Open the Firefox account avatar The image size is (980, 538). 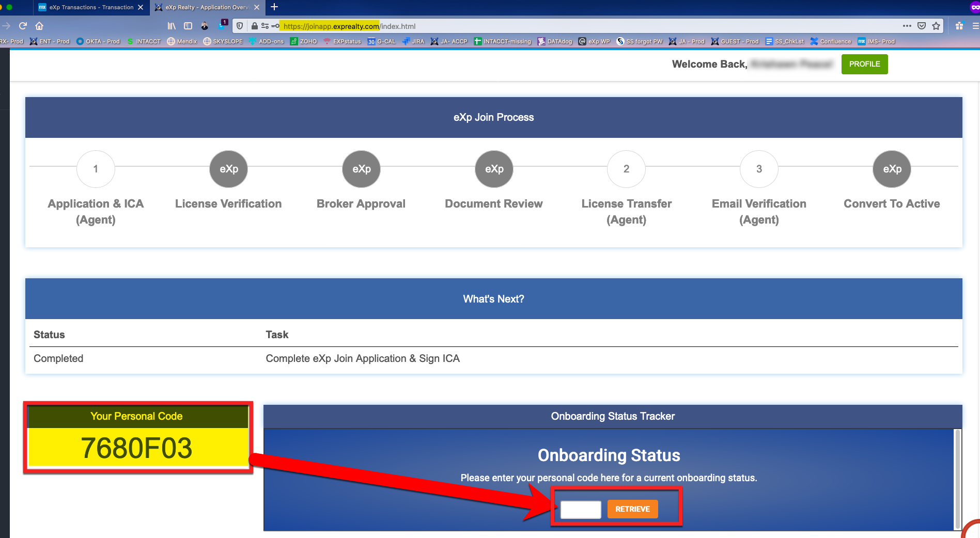(205, 26)
